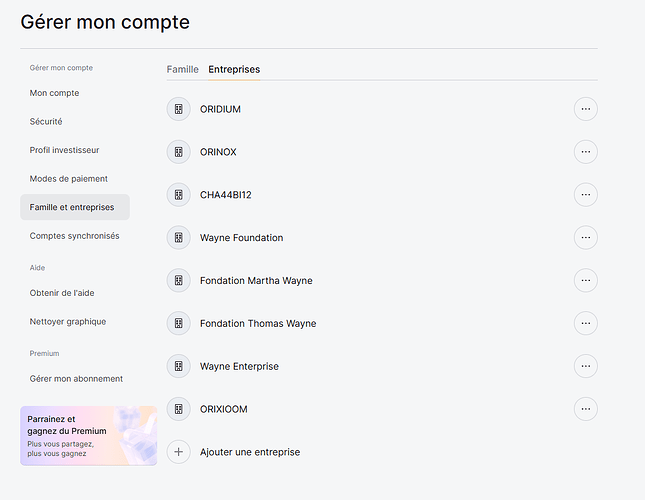The height and width of the screenshot is (500, 645).
Task: Click the plus icon to add an enterprise
Action: tap(178, 452)
